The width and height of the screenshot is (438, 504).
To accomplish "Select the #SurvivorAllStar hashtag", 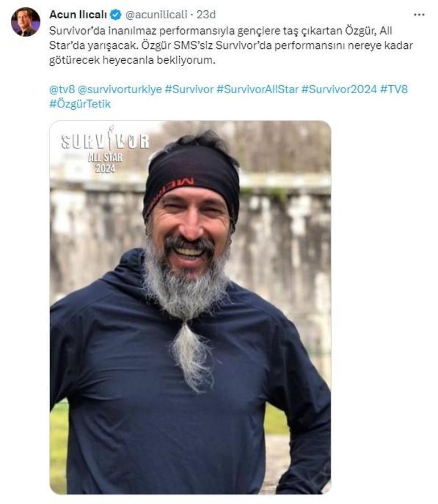I will [x=258, y=89].
